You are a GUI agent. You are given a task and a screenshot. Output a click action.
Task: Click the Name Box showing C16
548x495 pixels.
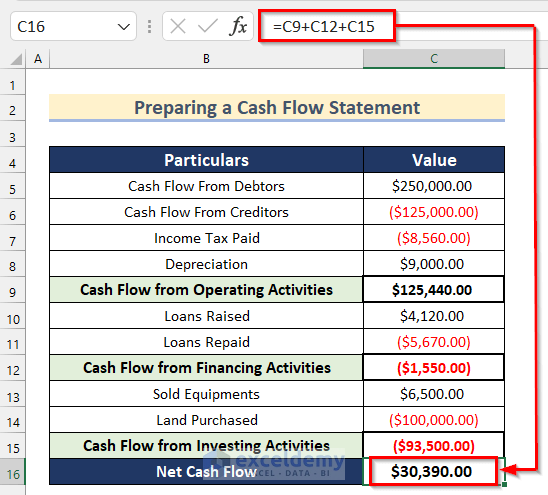pos(73,26)
